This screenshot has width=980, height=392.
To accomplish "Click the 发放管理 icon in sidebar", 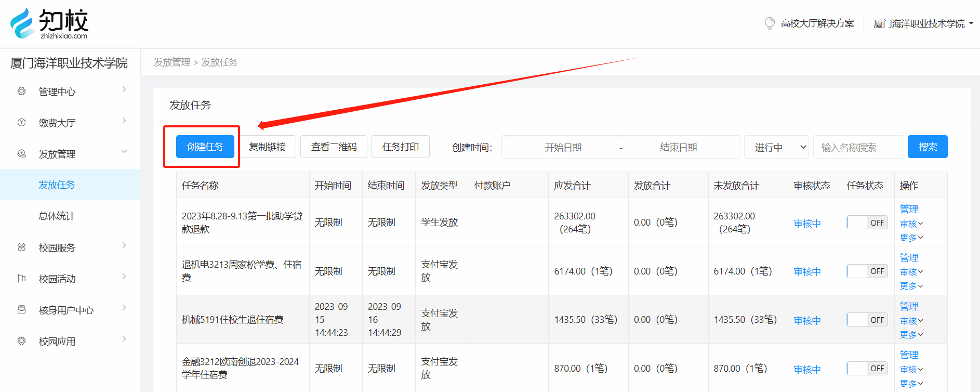I will click(x=21, y=154).
